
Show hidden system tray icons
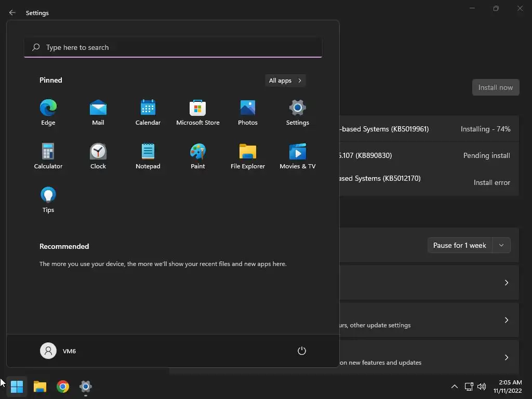(x=454, y=387)
